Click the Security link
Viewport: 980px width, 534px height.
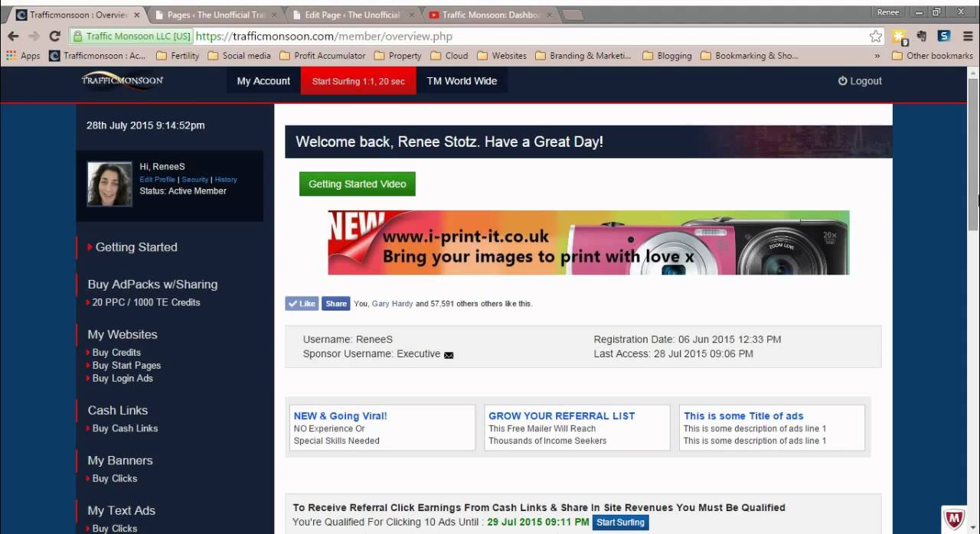point(194,180)
